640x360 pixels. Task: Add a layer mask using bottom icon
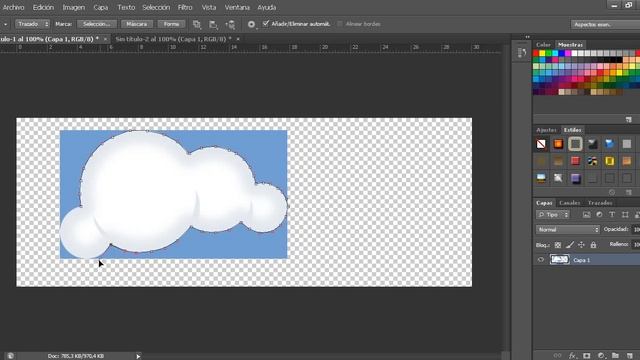(x=587, y=356)
